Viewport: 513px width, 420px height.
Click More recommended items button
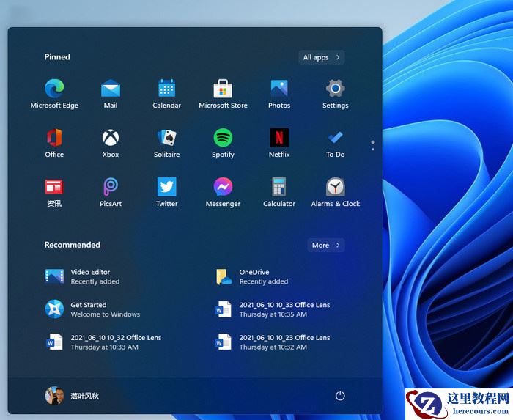[326, 245]
